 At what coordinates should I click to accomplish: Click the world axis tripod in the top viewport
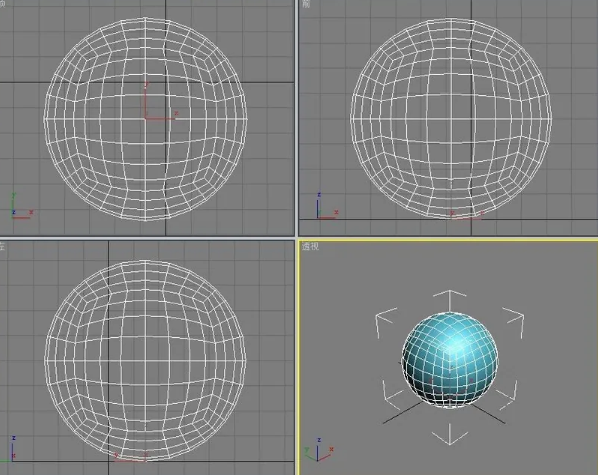click(x=22, y=206)
